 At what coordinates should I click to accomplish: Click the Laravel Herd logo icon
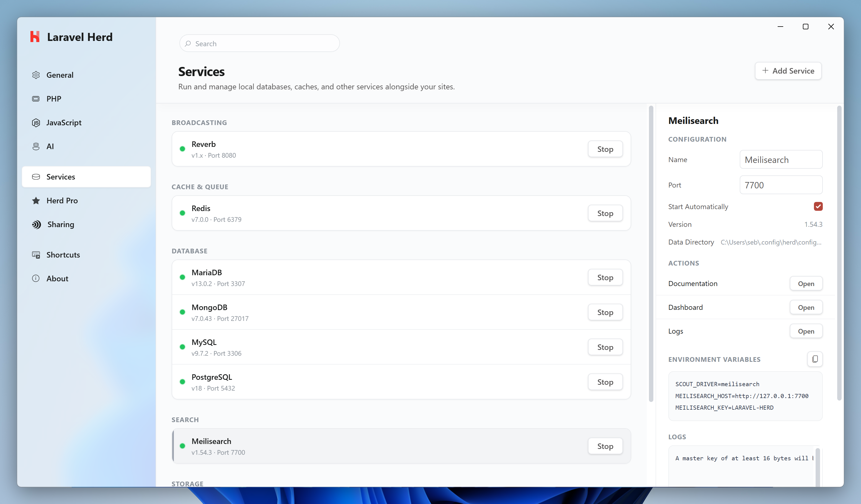pyautogui.click(x=35, y=37)
